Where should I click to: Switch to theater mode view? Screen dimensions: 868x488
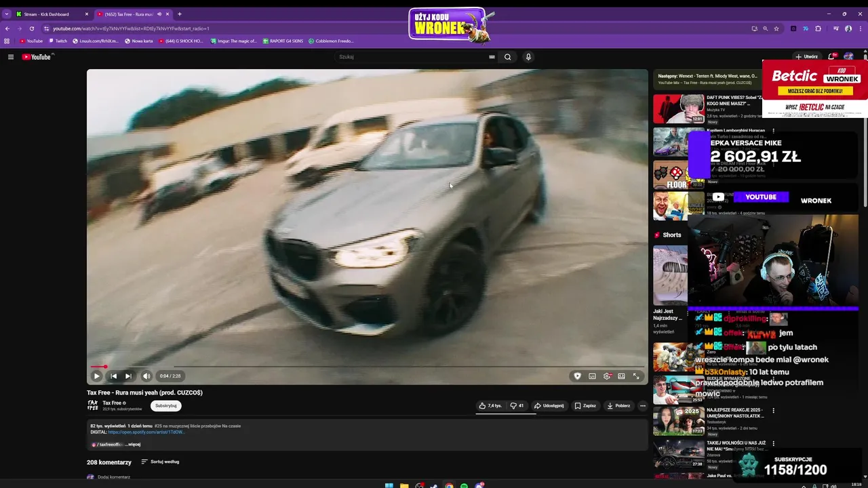tap(621, 376)
